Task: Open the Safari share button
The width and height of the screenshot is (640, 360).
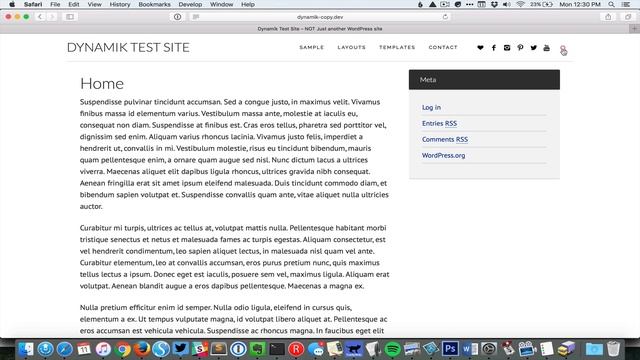Action: click(608, 17)
